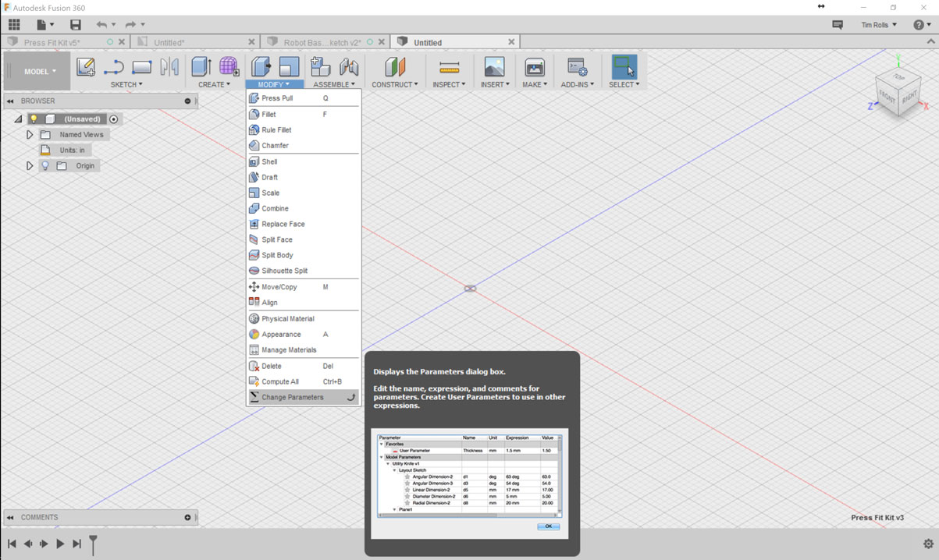
Task: Open the CONSTRUCT dropdown menu
Action: pos(395,84)
